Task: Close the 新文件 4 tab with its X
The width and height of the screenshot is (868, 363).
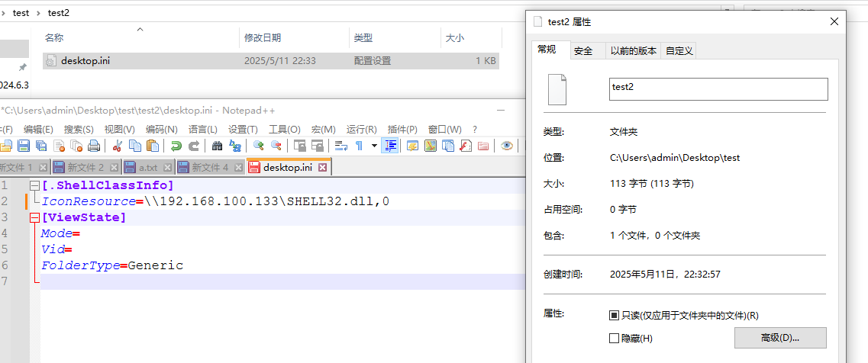Action: pyautogui.click(x=239, y=167)
